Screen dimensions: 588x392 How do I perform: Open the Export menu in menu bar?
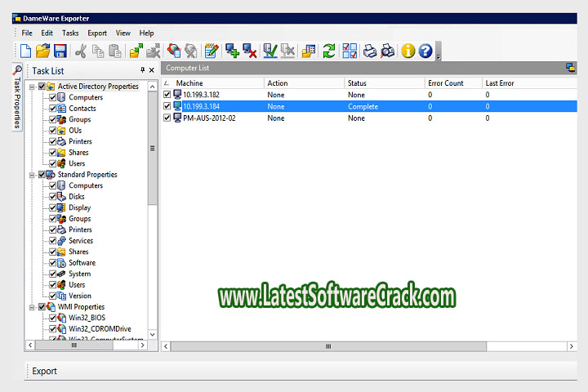point(97,33)
